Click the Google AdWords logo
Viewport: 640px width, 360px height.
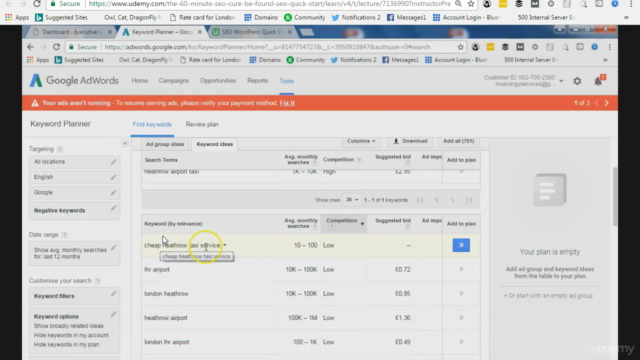pos(74,81)
